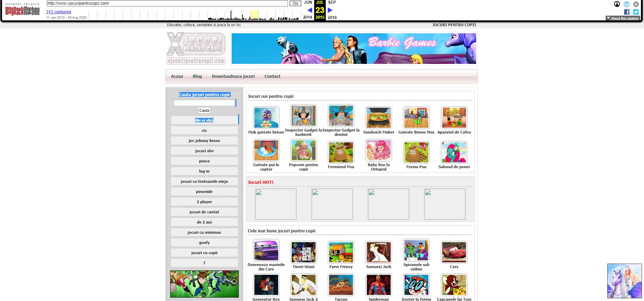Screen dimensions: 644x301
Task: Click the game search input field
Action: [x=204, y=103]
